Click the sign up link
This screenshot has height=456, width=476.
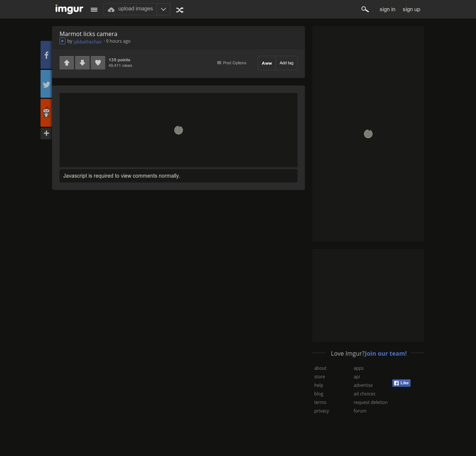coord(411,9)
